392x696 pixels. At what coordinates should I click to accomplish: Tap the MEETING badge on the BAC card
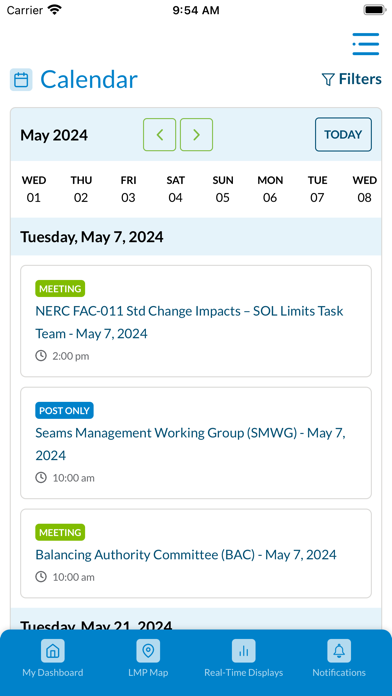pos(60,532)
